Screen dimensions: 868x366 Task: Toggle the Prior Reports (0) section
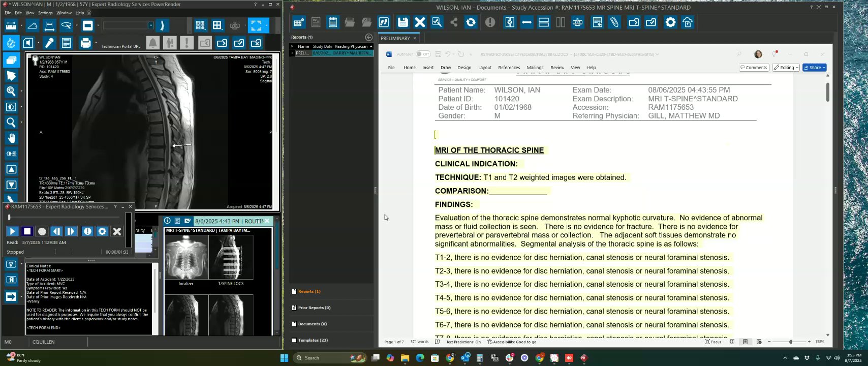[294, 308]
